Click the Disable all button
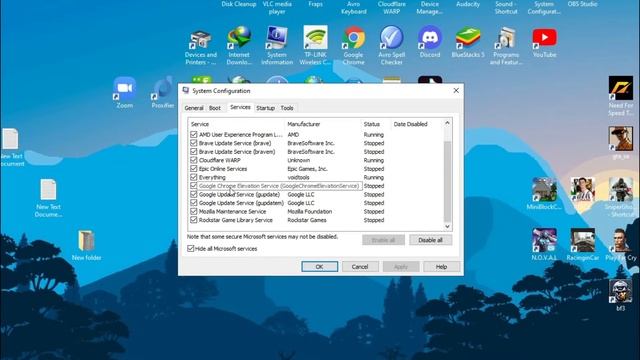640x360 pixels. pyautogui.click(x=430, y=240)
